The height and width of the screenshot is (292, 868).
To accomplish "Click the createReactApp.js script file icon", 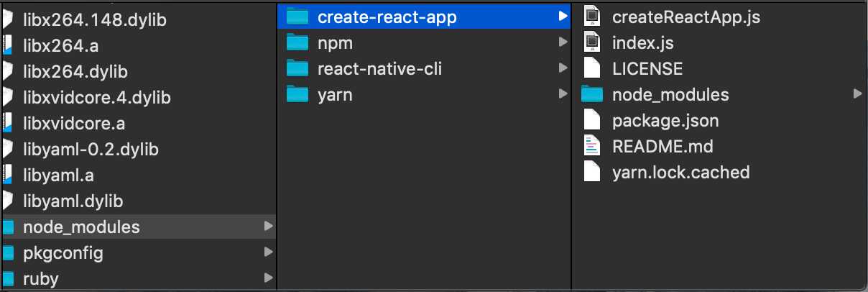I will pos(591,17).
